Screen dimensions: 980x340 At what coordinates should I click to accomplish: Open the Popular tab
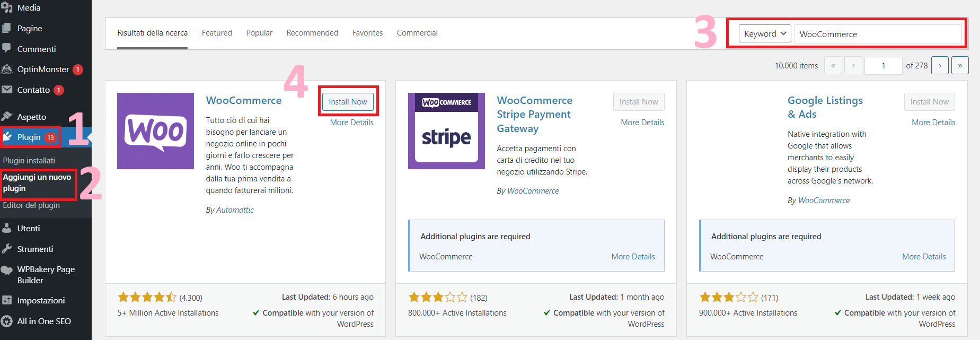click(259, 33)
